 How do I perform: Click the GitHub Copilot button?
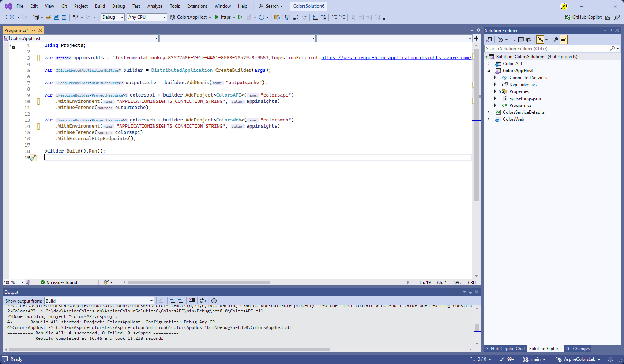(x=583, y=17)
